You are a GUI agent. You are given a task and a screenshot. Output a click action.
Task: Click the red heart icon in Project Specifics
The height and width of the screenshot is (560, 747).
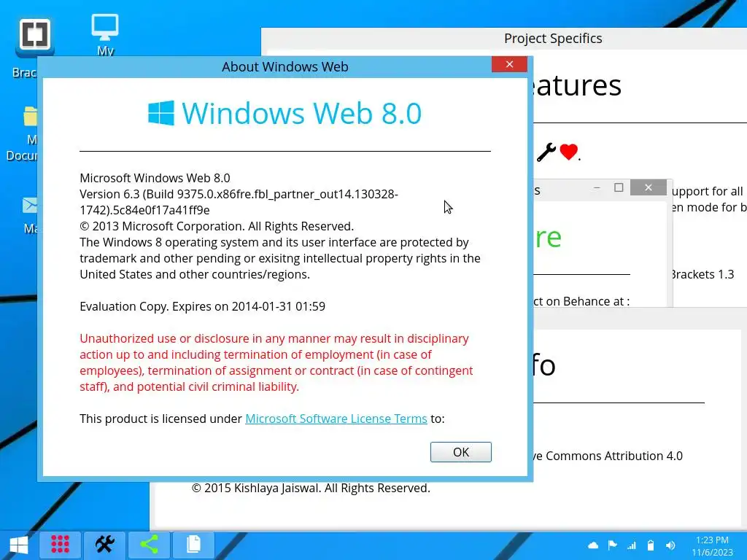pos(569,152)
